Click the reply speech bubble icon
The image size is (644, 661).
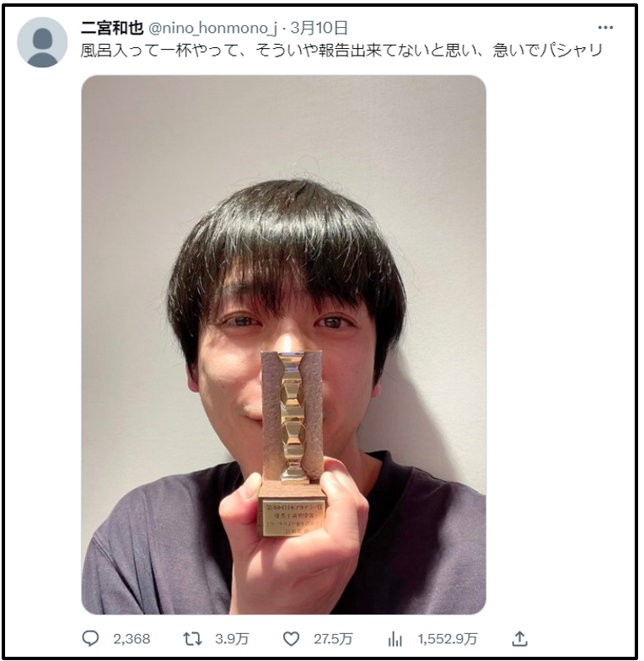pyautogui.click(x=90, y=639)
